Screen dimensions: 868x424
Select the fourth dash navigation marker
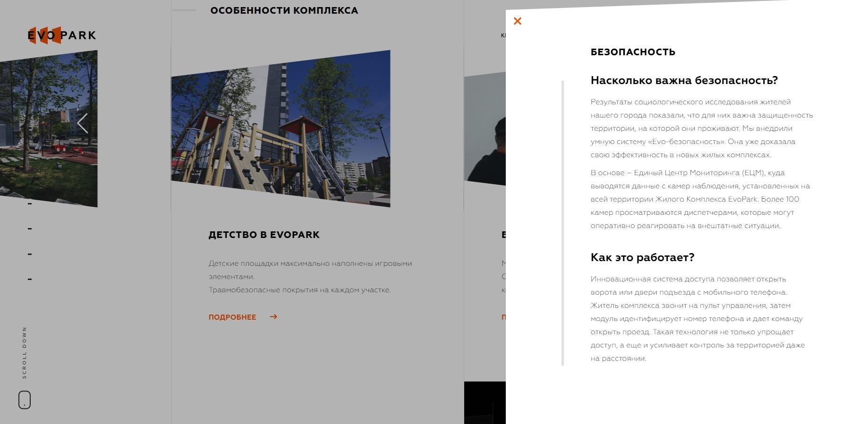(30, 279)
